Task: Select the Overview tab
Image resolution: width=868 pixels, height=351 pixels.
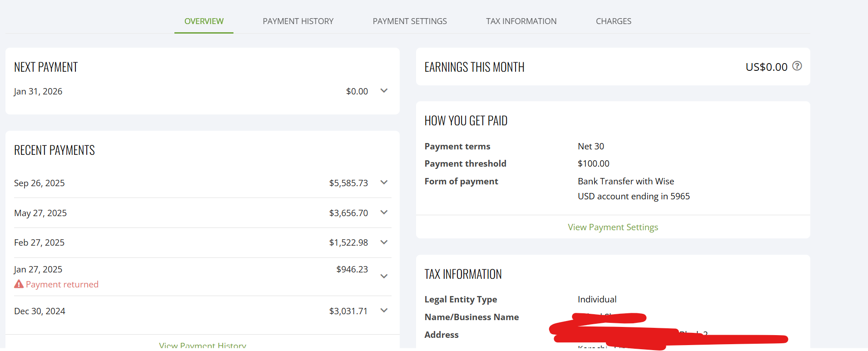Action: (204, 21)
